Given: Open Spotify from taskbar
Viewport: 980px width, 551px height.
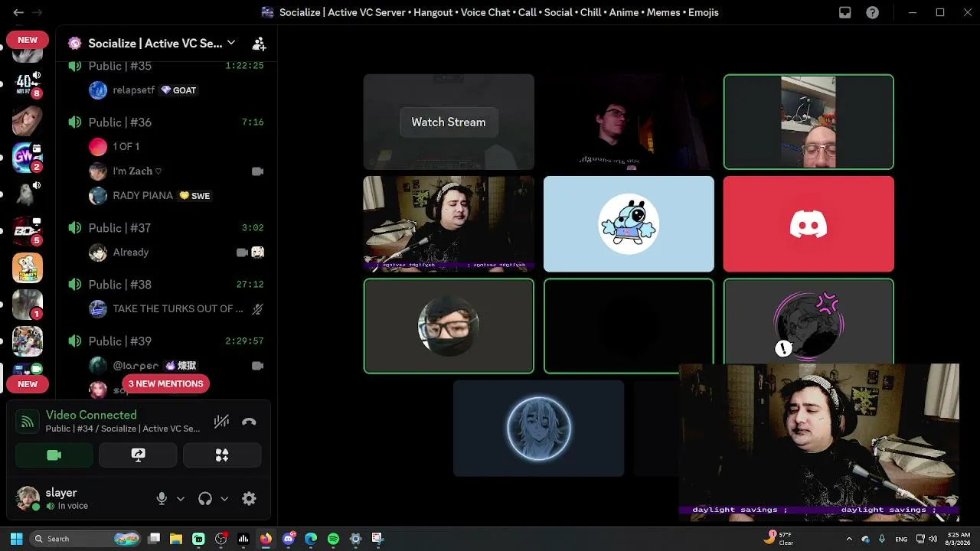Looking at the screenshot, I should (x=333, y=539).
